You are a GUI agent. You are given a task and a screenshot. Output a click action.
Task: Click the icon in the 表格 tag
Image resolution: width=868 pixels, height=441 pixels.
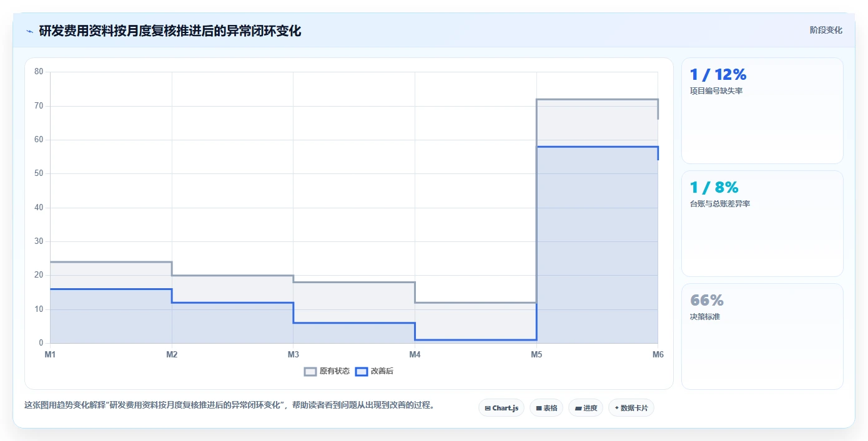(539, 409)
